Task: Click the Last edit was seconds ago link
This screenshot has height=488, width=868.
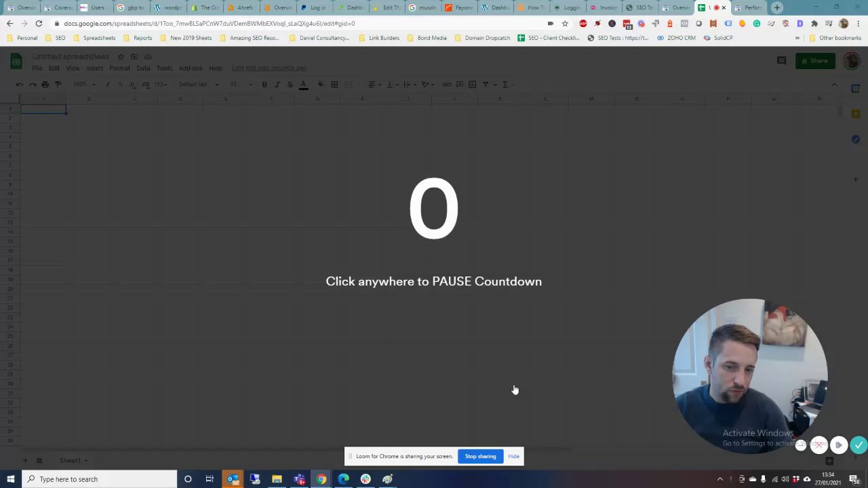Action: [x=269, y=68]
